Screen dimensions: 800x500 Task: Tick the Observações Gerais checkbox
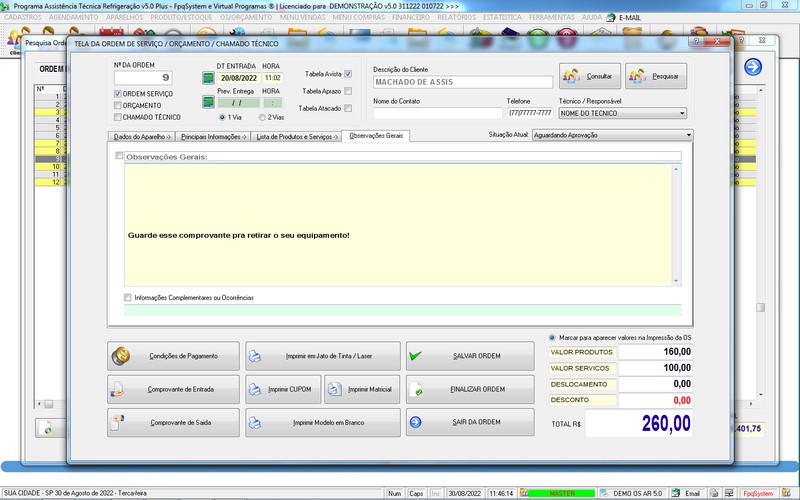(119, 156)
